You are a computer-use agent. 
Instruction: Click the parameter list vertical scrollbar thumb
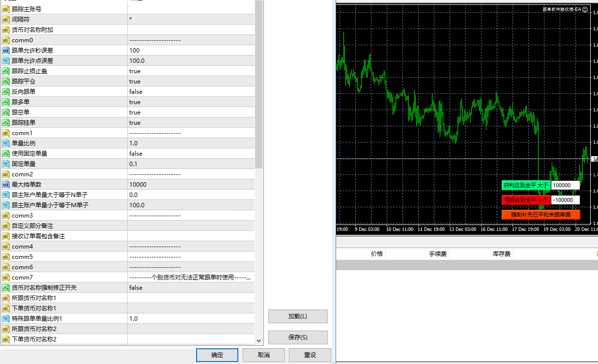pyautogui.click(x=259, y=84)
